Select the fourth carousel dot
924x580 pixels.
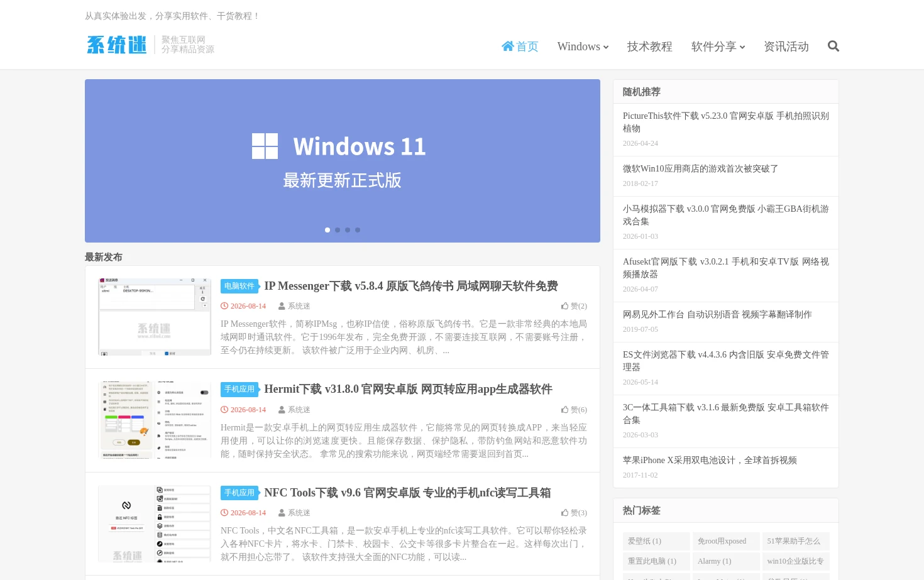pos(358,230)
